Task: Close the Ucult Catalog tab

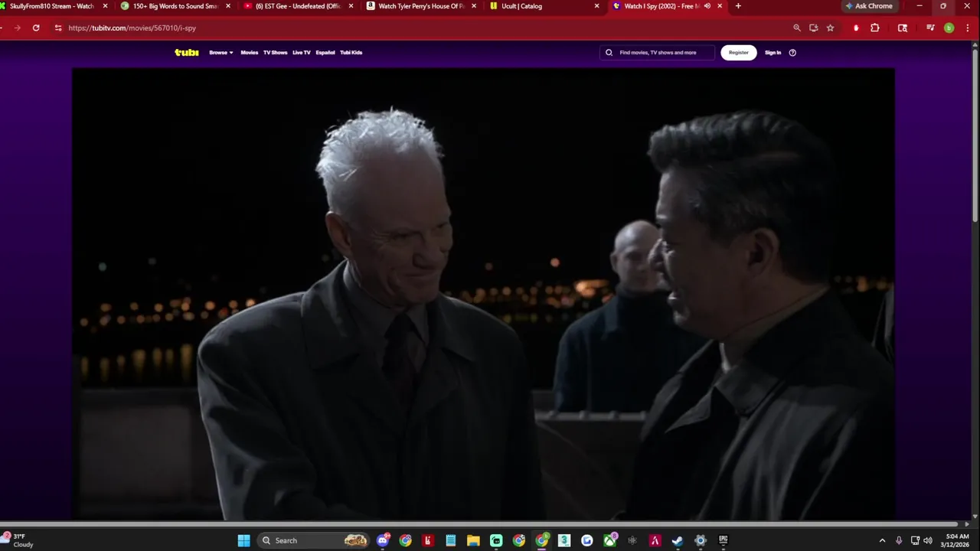Action: 596,6
